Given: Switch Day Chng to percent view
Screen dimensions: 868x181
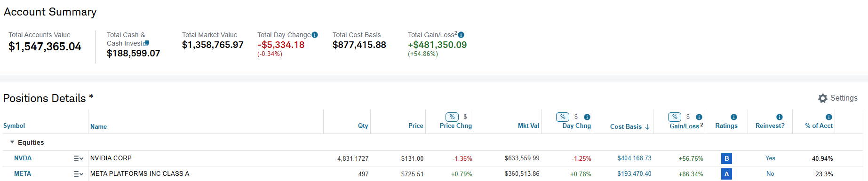Looking at the screenshot, I should click(563, 117).
